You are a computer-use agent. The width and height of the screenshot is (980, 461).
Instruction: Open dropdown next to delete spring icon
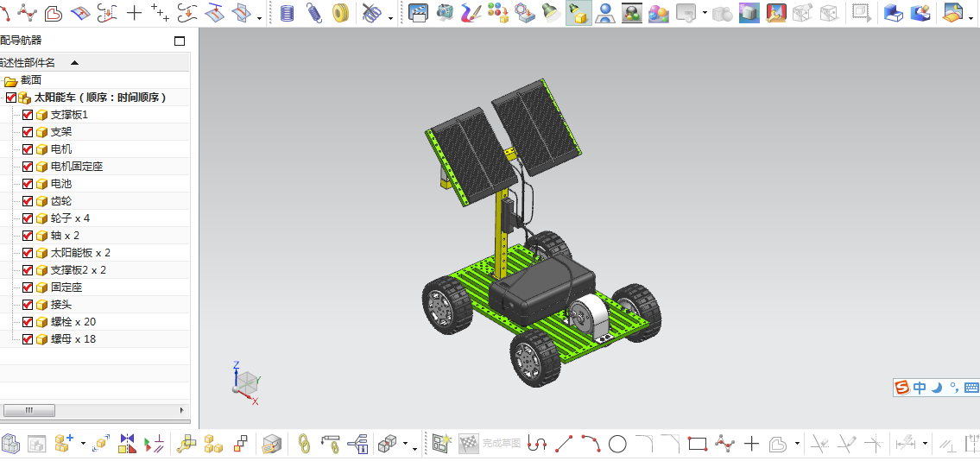[390, 17]
